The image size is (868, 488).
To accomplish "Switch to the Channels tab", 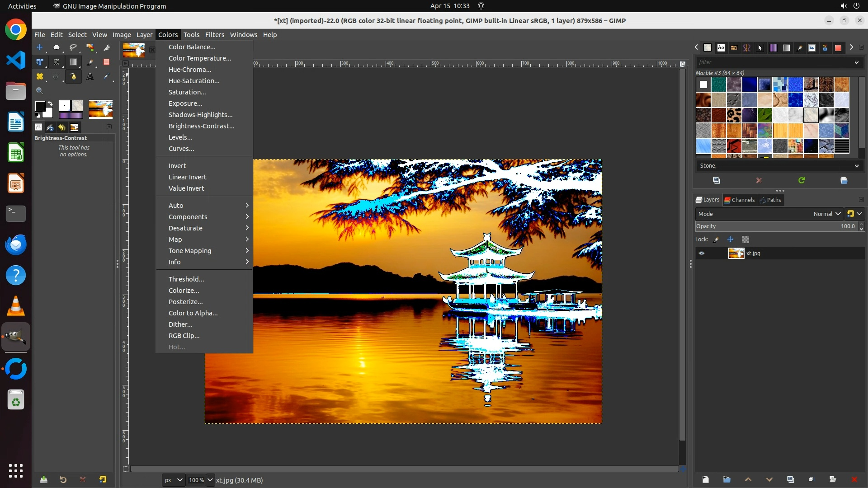I will [x=740, y=200].
